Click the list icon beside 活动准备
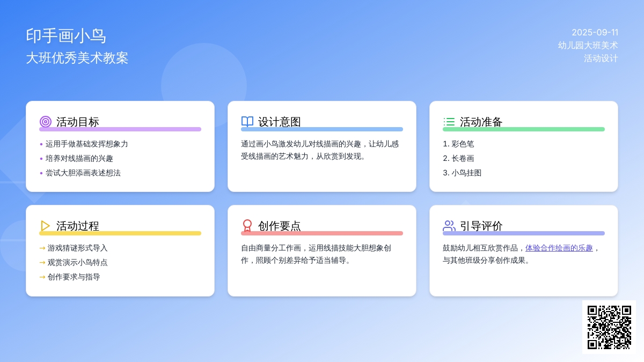Viewport: 644px width, 362px height. (449, 122)
